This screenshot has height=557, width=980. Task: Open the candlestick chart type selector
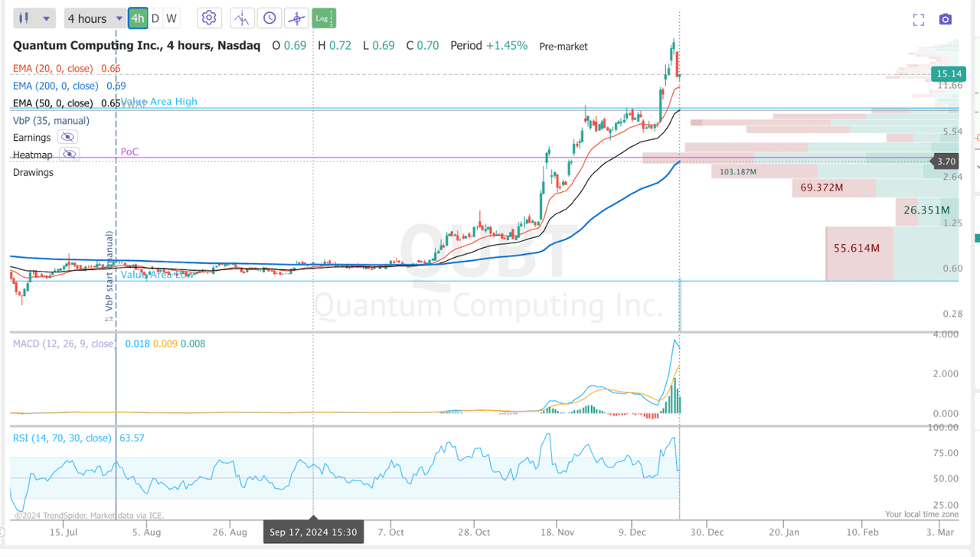[34, 18]
